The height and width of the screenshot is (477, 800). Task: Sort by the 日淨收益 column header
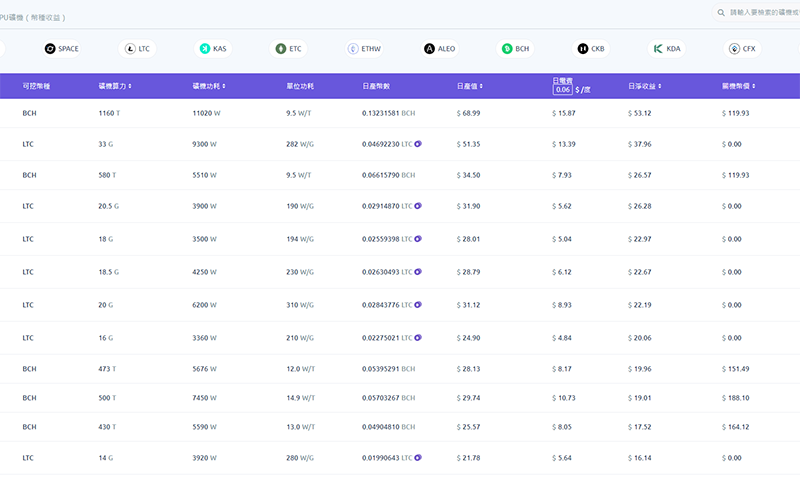pos(648,86)
